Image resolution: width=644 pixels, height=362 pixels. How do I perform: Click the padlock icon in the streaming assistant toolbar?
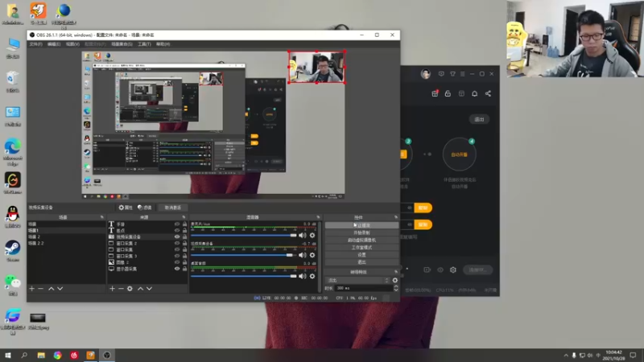point(448,93)
